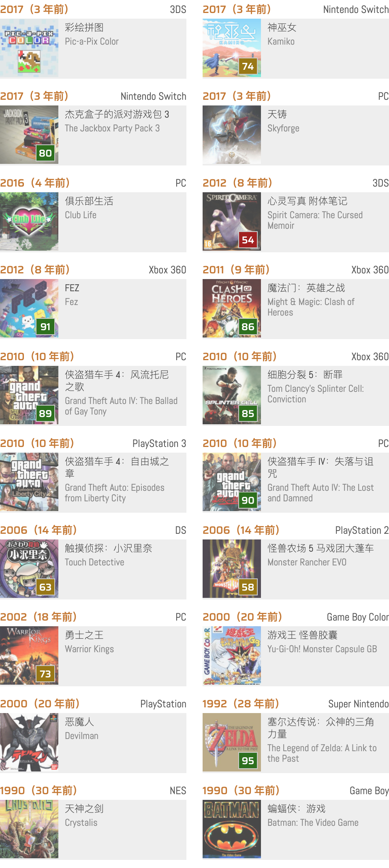Open Spirit Camera: The Cursed Memoir link

click(x=315, y=220)
